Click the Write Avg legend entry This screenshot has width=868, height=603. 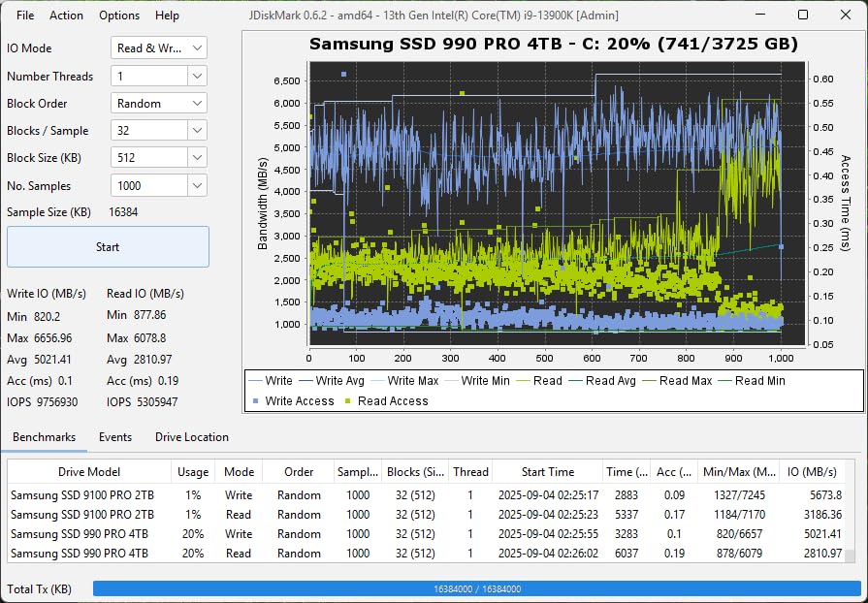(332, 381)
